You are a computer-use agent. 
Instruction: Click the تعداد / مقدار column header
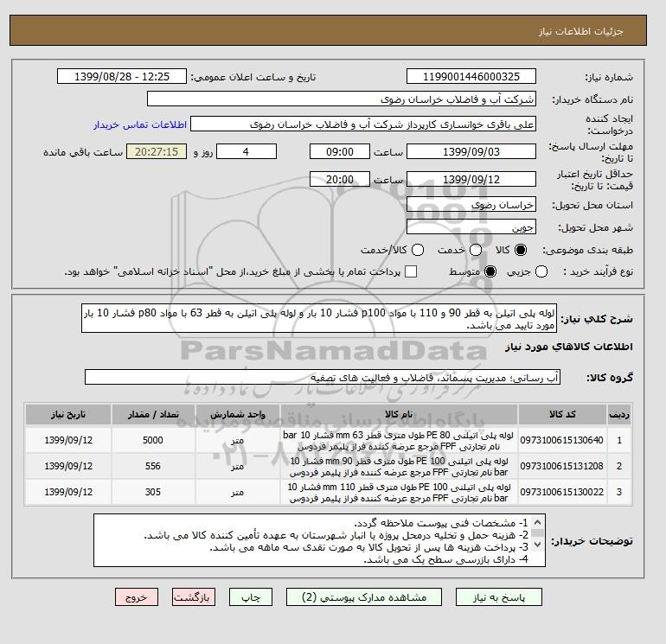click(153, 414)
